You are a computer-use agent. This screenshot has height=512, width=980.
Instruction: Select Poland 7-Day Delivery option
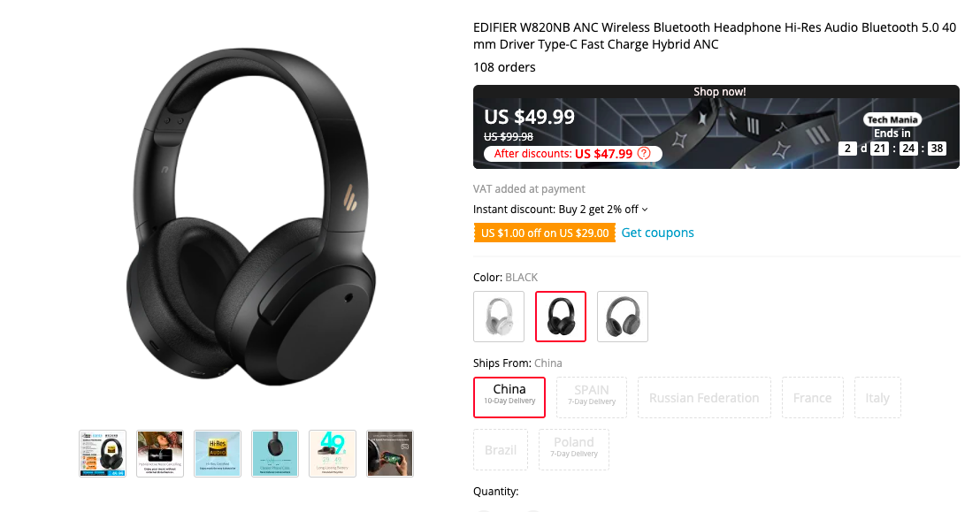pyautogui.click(x=573, y=448)
